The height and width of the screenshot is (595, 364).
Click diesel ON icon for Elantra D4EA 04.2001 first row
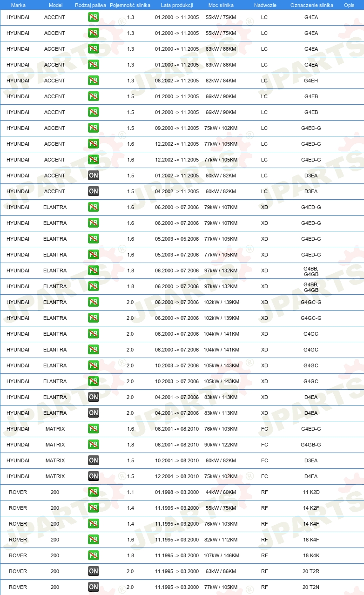(94, 397)
